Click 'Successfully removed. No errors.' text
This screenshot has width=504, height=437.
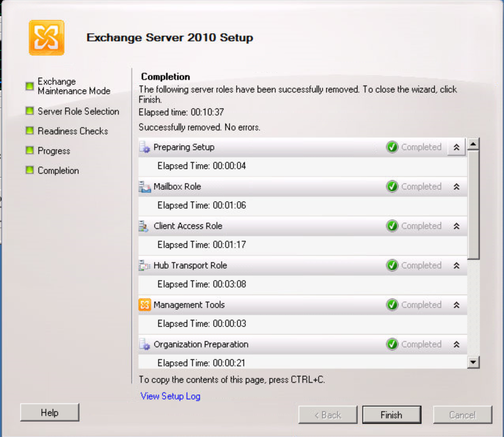(199, 127)
